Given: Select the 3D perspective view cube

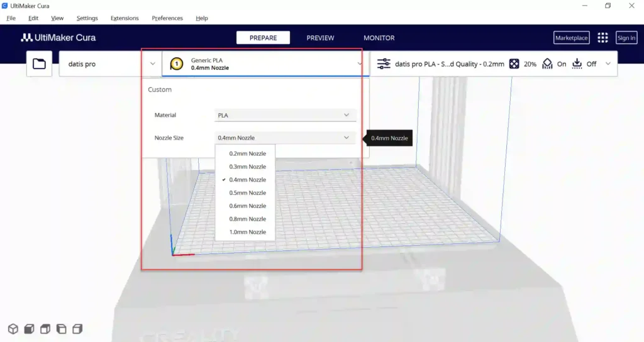Looking at the screenshot, I should (x=13, y=329).
